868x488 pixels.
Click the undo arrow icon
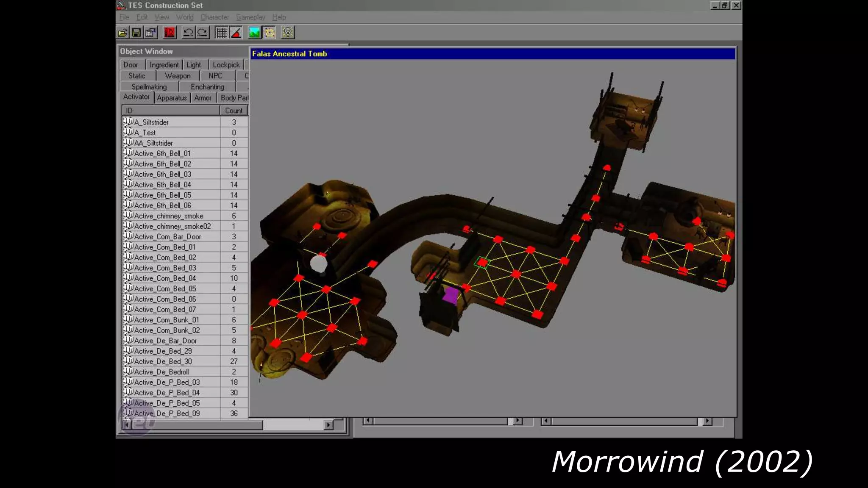pos(188,33)
